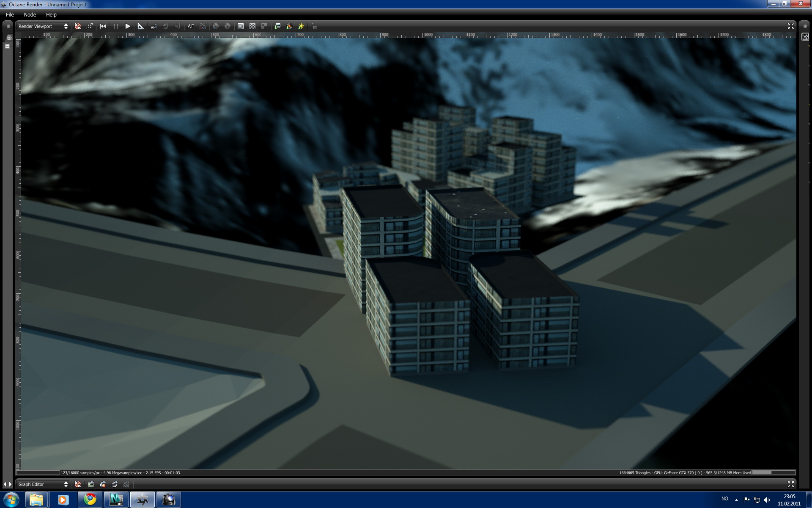Restart render with rewind icon
812x508 pixels.
pyautogui.click(x=103, y=26)
